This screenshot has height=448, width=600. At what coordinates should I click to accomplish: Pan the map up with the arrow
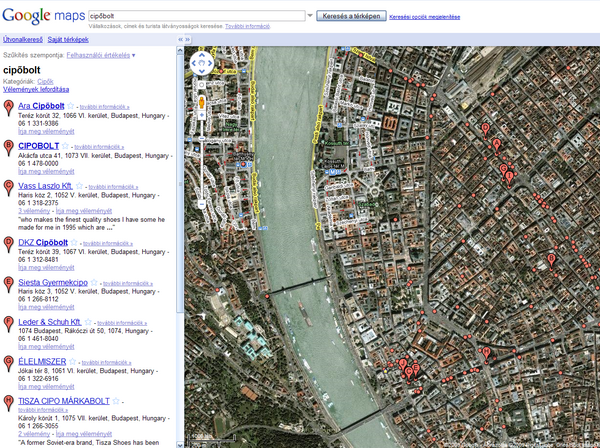[x=202, y=55]
